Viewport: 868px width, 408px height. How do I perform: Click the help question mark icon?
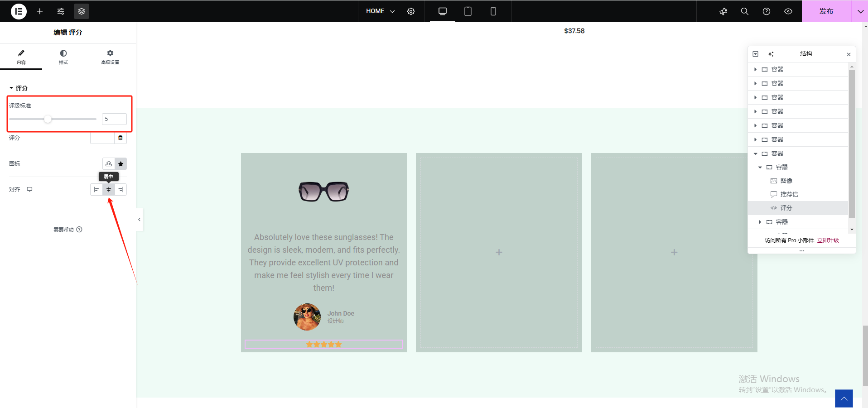[x=766, y=11]
